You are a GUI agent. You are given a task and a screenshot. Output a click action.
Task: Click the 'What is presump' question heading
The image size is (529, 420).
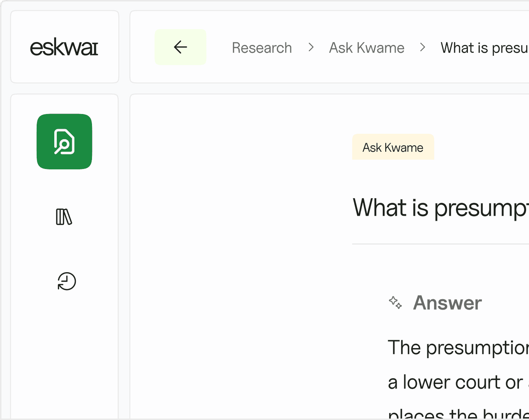point(440,208)
